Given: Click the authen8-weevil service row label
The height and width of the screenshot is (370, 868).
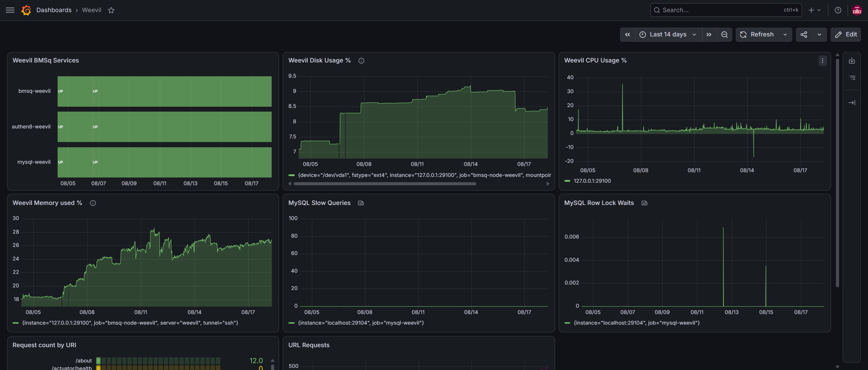Looking at the screenshot, I should coord(31,127).
